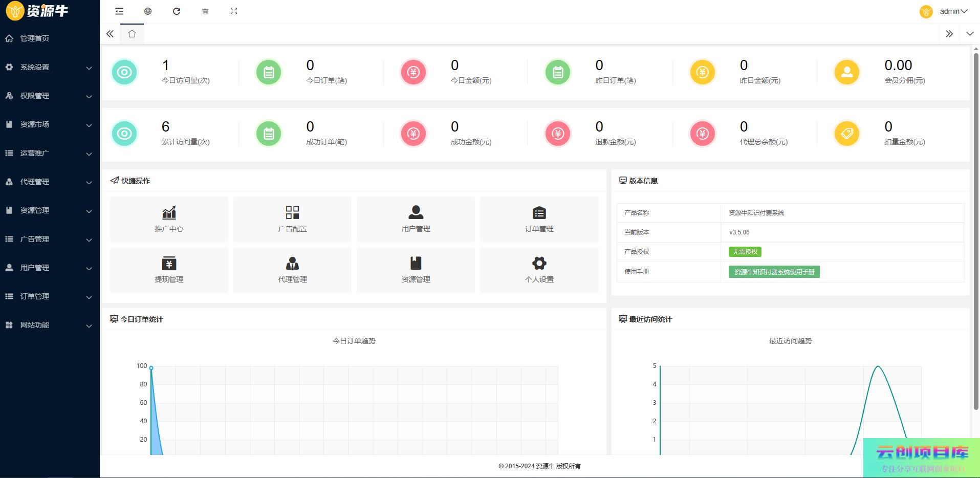Viewport: 980px width, 478px height.
Task: Open the tab options dropdown chevron
Action: coord(969,34)
